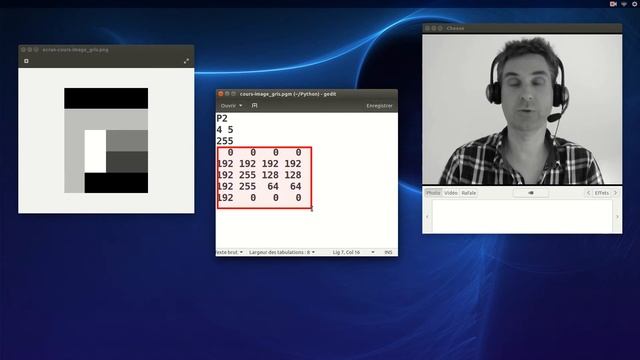The image size is (640, 360).
Task: Click the INS indicator in gedit status bar
Action: (x=388, y=252)
